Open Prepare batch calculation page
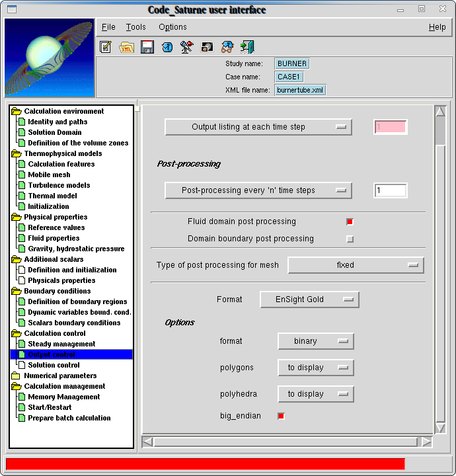This screenshot has height=476, width=456. tap(69, 418)
